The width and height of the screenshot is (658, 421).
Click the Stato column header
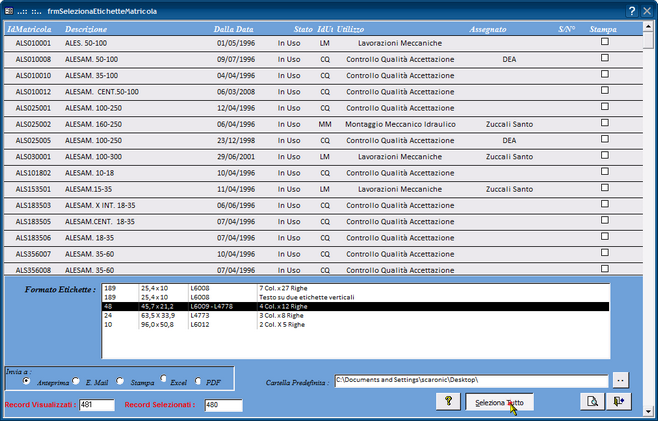(303, 29)
